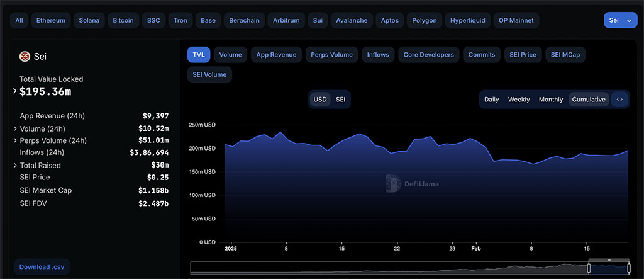Show the Perps Volume chart
This screenshot has height=279, width=644.
pyautogui.click(x=331, y=55)
